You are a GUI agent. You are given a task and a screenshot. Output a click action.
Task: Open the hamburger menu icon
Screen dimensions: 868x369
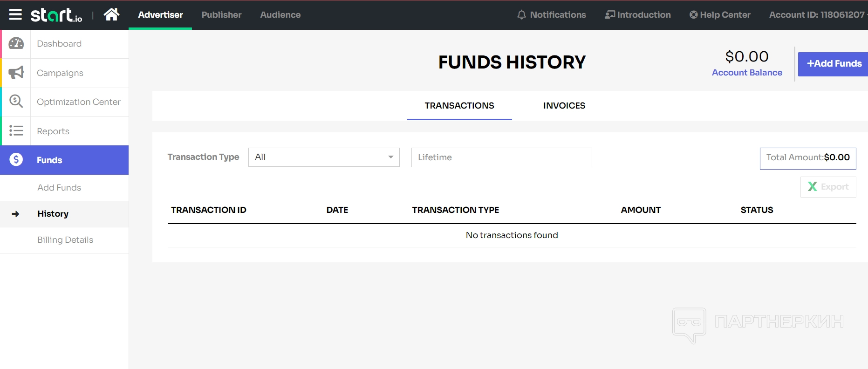coord(15,15)
